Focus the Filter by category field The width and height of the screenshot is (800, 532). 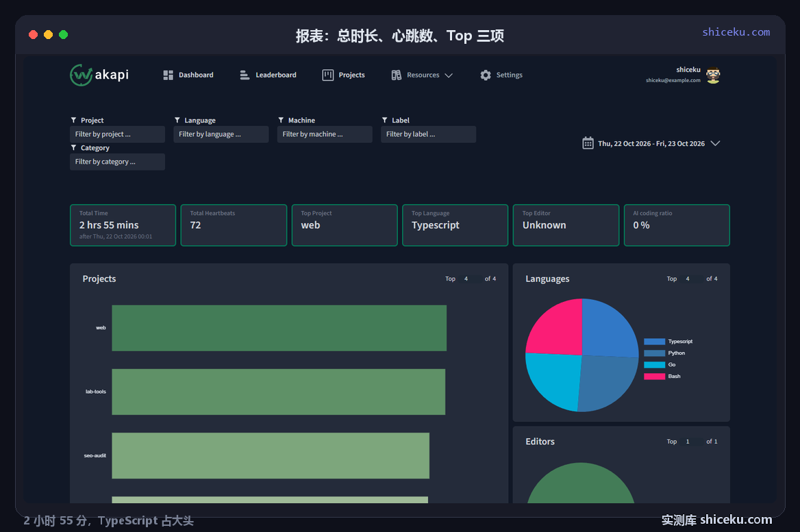(117, 162)
